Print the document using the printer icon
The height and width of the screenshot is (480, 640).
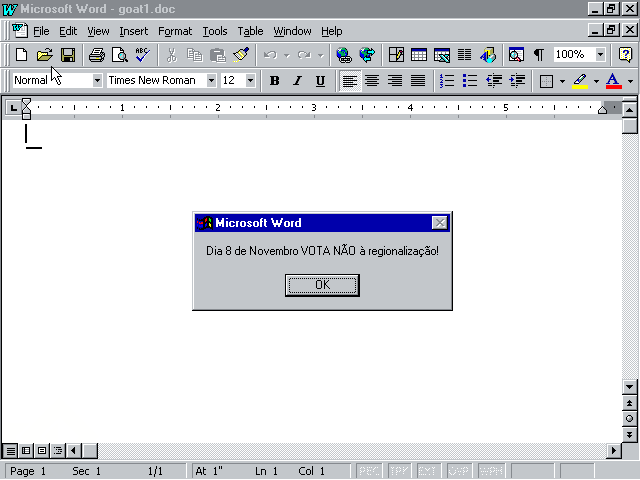[x=97, y=55]
